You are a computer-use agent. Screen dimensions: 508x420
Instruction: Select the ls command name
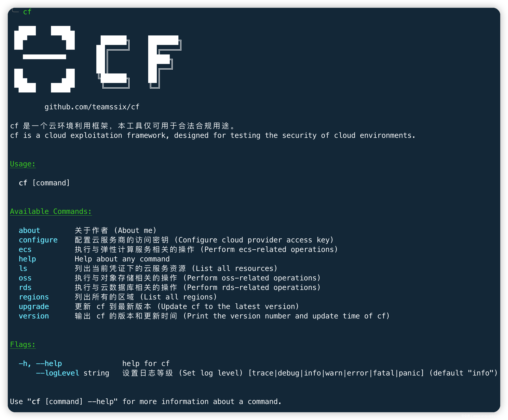(23, 268)
